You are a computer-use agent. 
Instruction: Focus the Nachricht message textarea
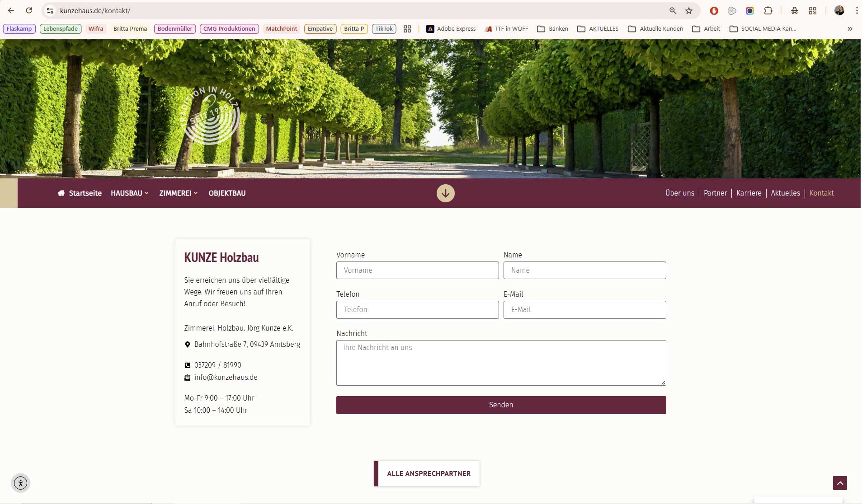(x=501, y=363)
